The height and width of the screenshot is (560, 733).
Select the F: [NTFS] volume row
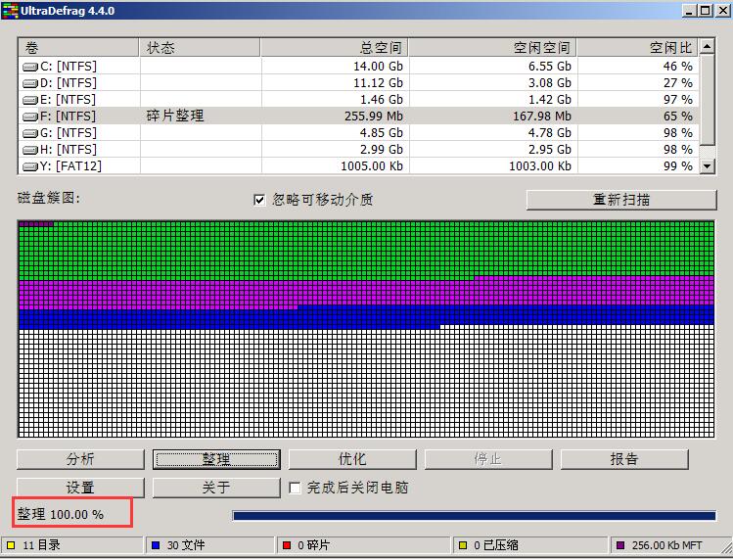coord(358,117)
